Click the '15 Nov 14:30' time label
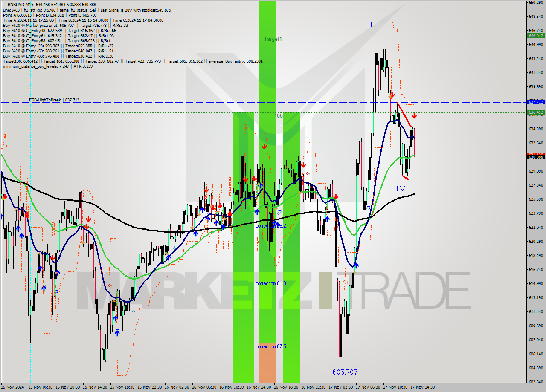Viewport: 546px width, 392px height. (95, 387)
